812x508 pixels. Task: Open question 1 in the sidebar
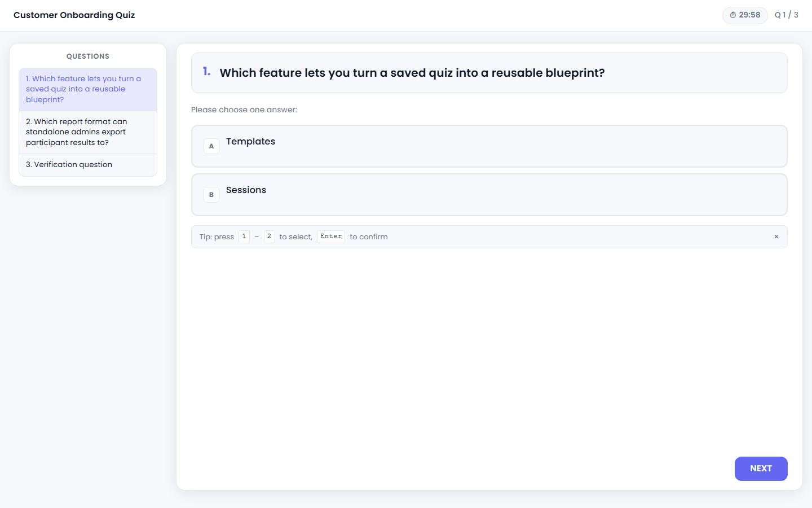[88, 89]
